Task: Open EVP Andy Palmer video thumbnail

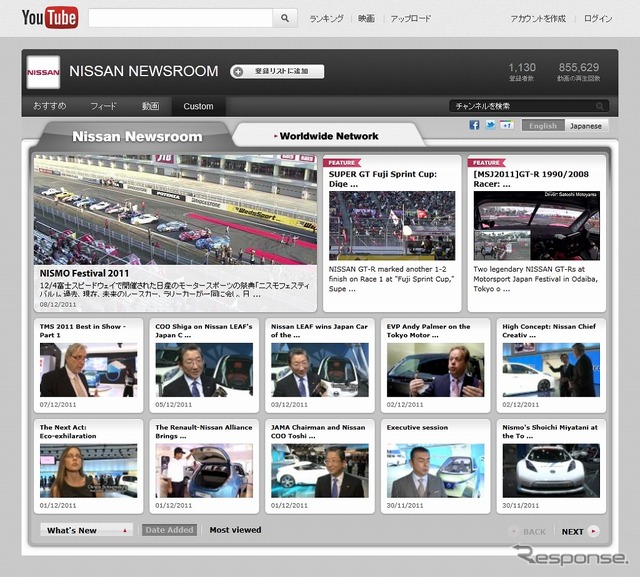Action: coord(436,370)
